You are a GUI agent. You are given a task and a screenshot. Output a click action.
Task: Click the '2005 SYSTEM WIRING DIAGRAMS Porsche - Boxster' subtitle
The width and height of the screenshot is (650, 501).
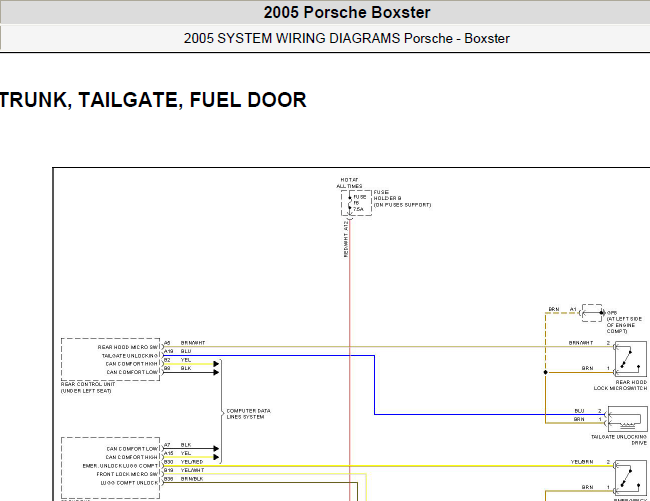point(347,38)
